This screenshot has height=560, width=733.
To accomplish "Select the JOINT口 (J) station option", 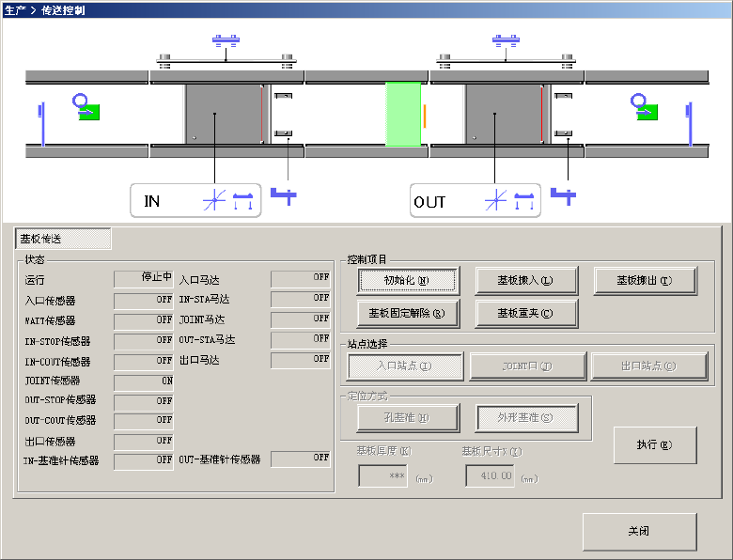I will [527, 366].
